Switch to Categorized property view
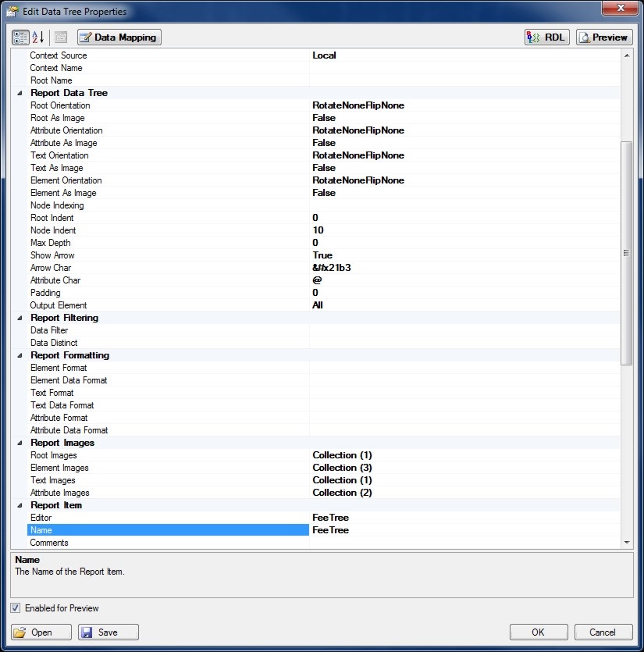This screenshot has height=652, width=644. (x=21, y=37)
